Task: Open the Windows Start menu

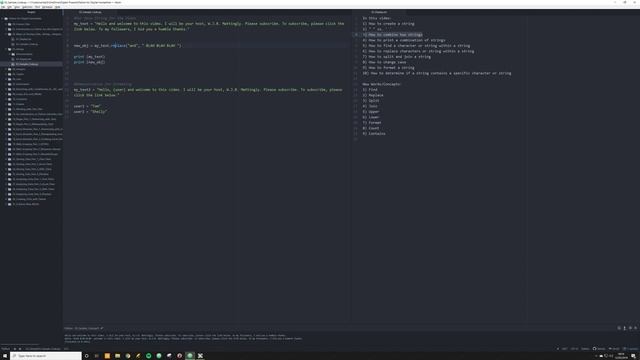Action: coord(5,356)
